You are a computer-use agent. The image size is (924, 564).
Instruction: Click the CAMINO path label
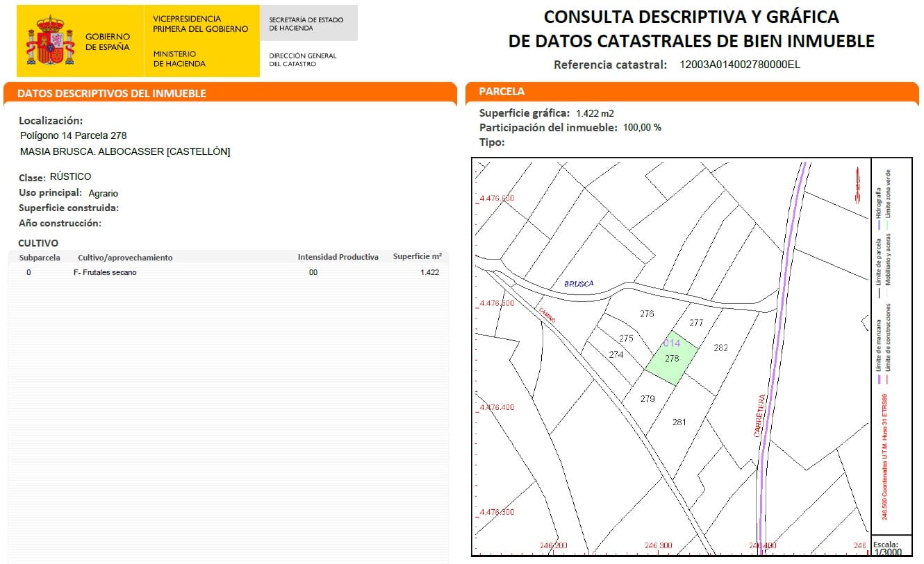[x=548, y=316]
